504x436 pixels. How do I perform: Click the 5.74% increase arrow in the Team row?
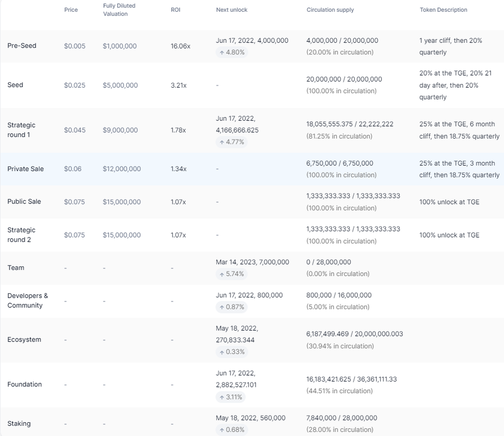point(232,274)
